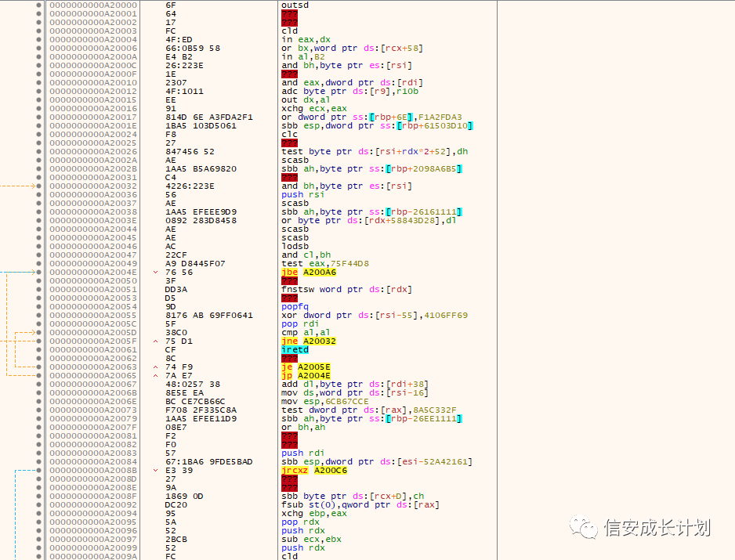
Task: Select 'fnstsw word ptr ds:[rdx]' instruction
Action: point(346,290)
